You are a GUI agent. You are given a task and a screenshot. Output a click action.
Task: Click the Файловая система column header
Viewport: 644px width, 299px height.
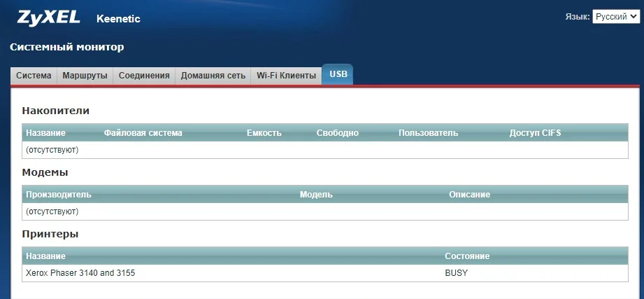143,133
